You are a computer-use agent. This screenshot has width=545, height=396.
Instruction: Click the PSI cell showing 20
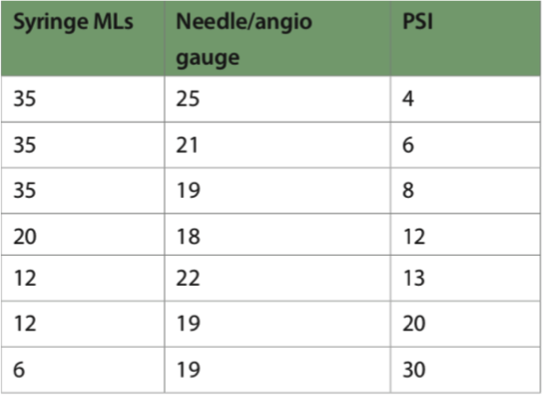[x=466, y=324]
